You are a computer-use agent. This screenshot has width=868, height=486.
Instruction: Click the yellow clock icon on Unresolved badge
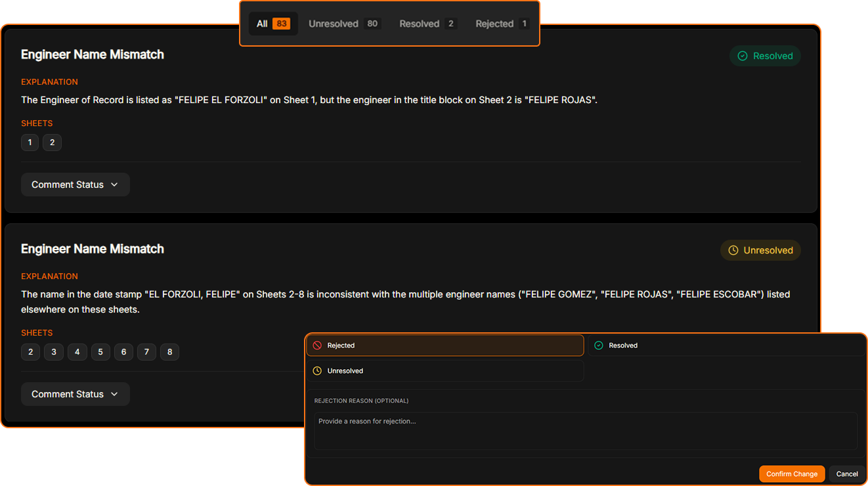[733, 250]
